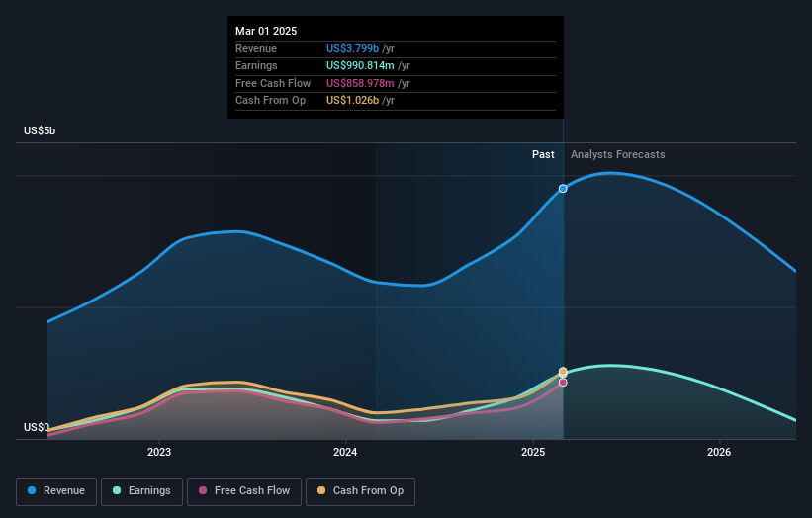Select the 2023 x-axis label
Viewport: 812px width, 518px height.
coord(159,453)
